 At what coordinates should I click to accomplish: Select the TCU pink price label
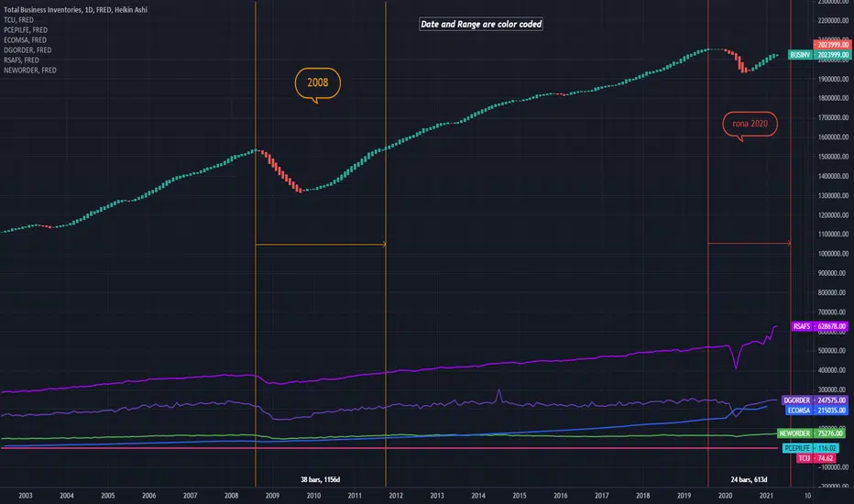(817, 458)
